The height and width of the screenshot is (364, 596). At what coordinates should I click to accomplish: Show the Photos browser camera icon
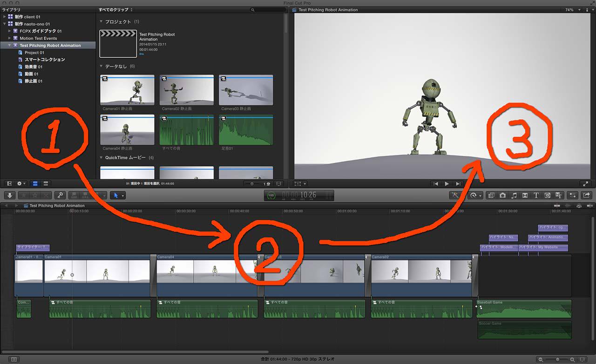[502, 195]
